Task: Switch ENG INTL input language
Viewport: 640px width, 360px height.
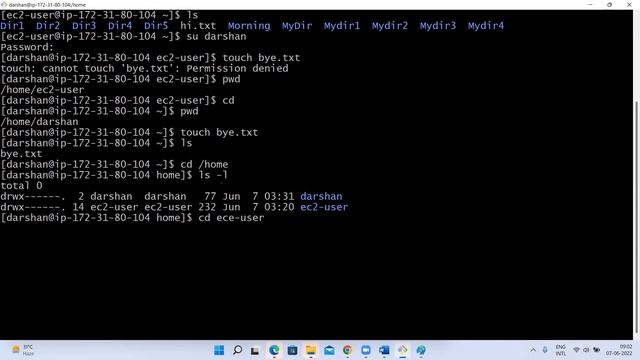Action: click(560, 350)
